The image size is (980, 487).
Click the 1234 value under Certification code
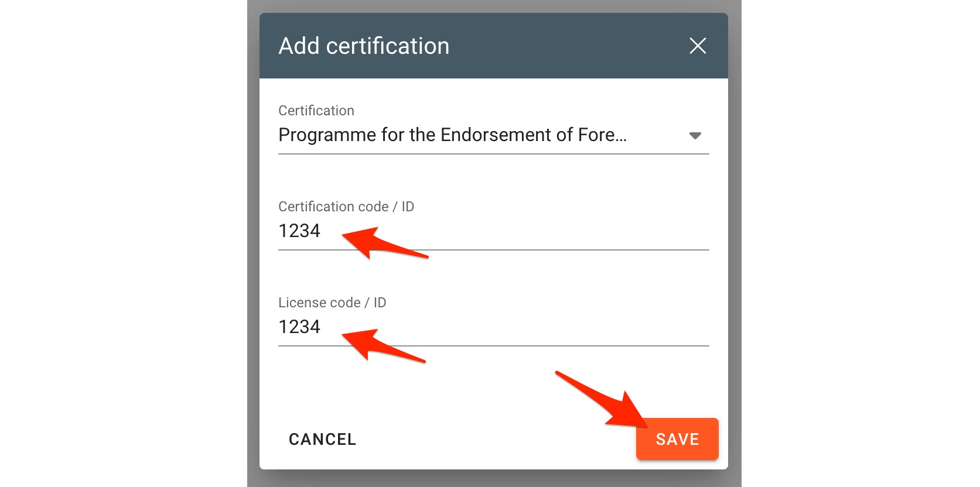299,231
